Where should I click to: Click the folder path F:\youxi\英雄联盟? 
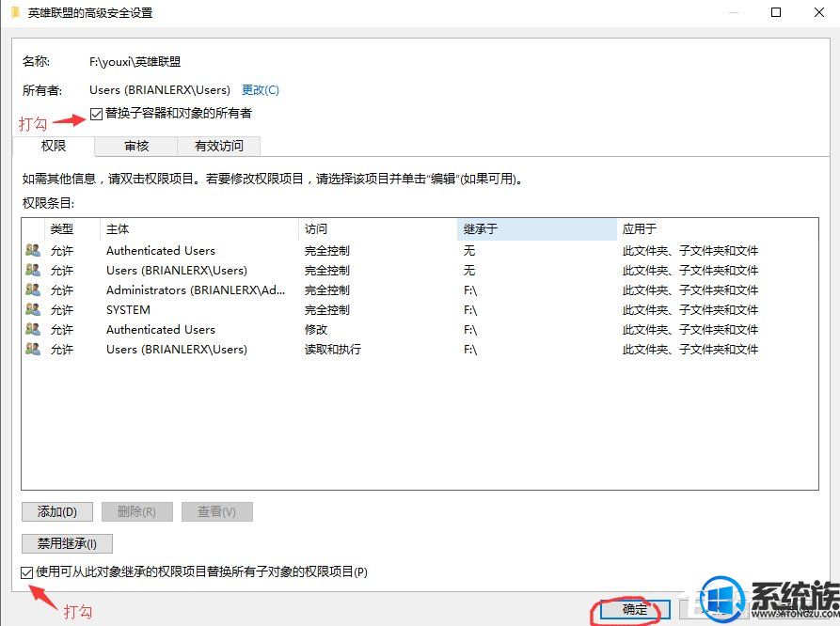135,62
